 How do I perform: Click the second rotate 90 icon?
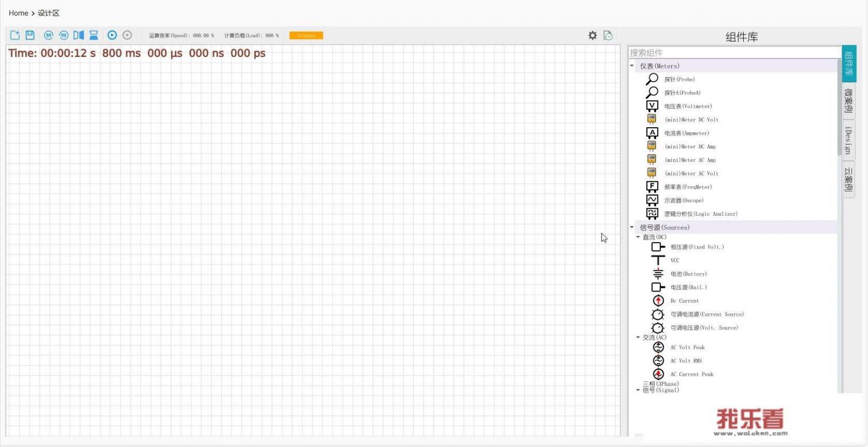click(64, 35)
